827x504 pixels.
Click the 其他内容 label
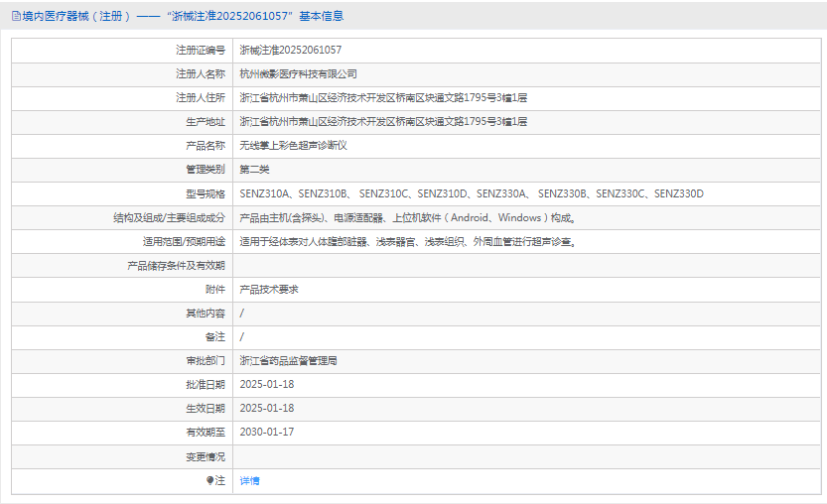206,314
